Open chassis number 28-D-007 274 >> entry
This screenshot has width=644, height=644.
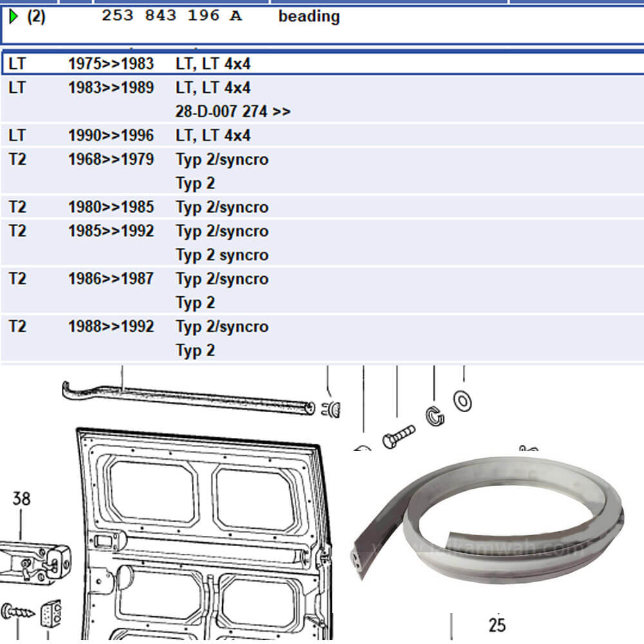tap(232, 111)
